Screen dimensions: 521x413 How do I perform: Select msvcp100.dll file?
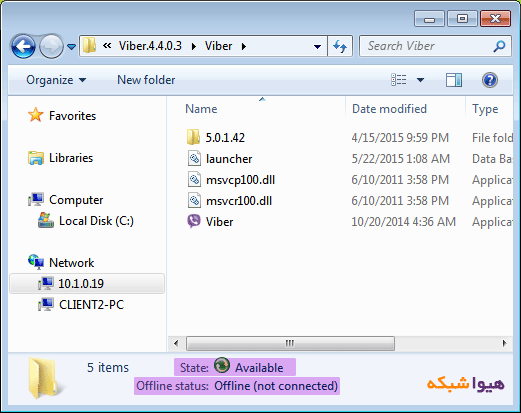240,180
